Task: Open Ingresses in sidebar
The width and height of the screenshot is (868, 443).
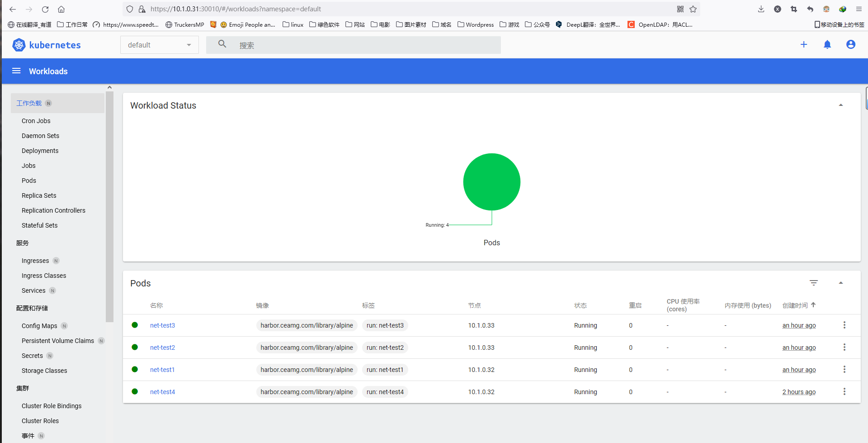Action: click(x=35, y=261)
